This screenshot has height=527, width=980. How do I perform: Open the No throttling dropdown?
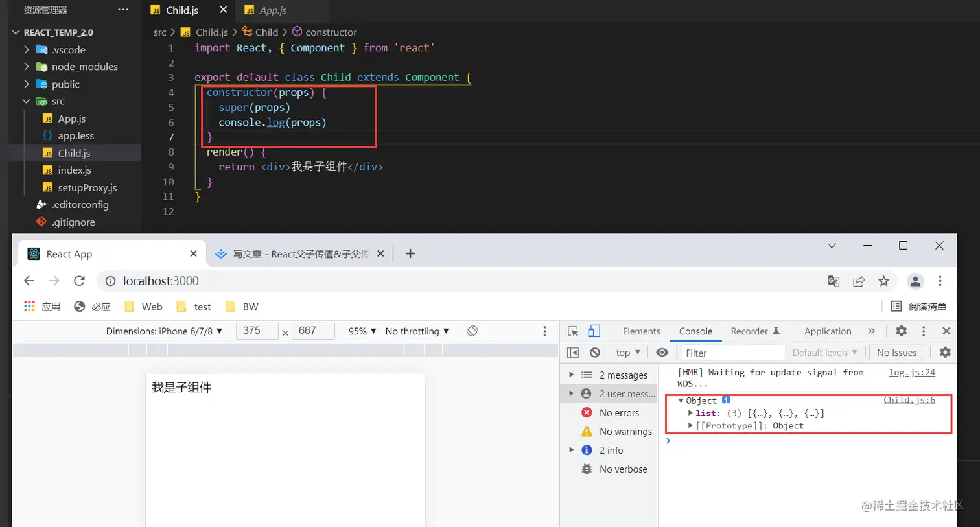pos(417,331)
